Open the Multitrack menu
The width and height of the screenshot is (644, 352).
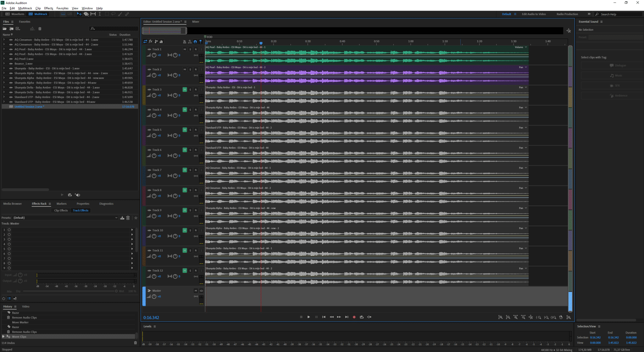click(25, 8)
